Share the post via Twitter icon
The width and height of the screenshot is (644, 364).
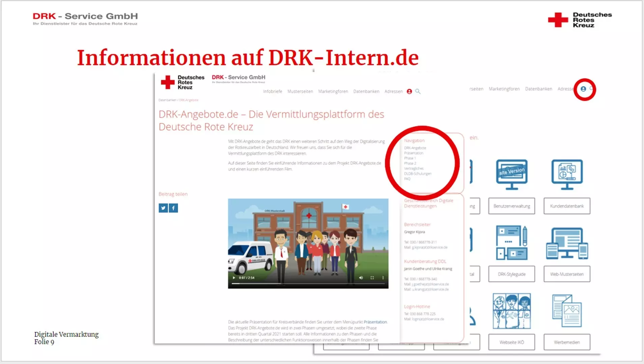point(163,208)
